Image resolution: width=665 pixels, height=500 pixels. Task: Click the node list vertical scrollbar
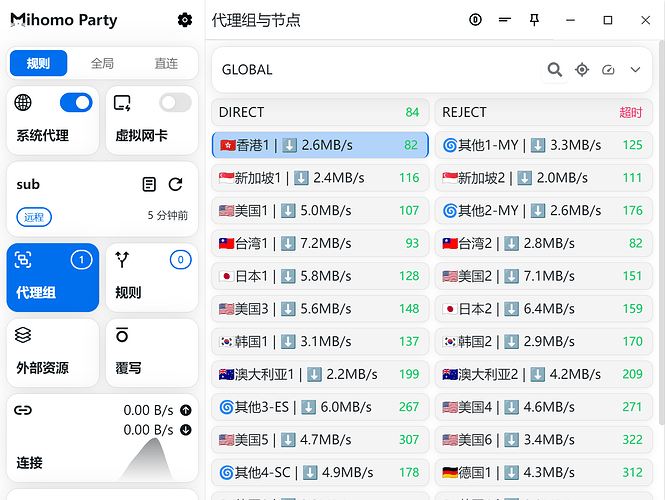(662, 232)
